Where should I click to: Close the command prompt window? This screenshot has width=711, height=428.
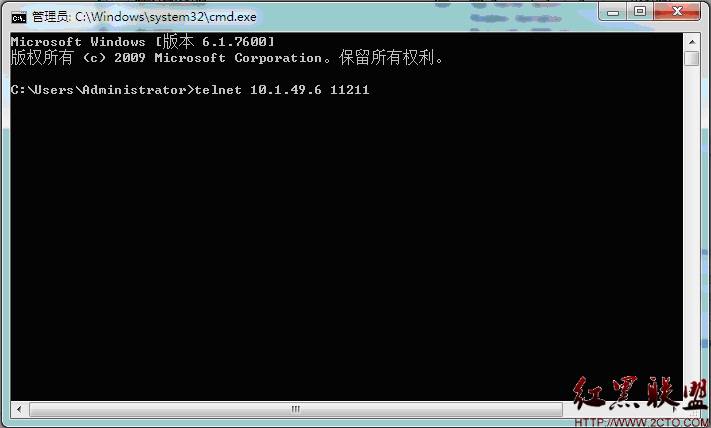677,11
